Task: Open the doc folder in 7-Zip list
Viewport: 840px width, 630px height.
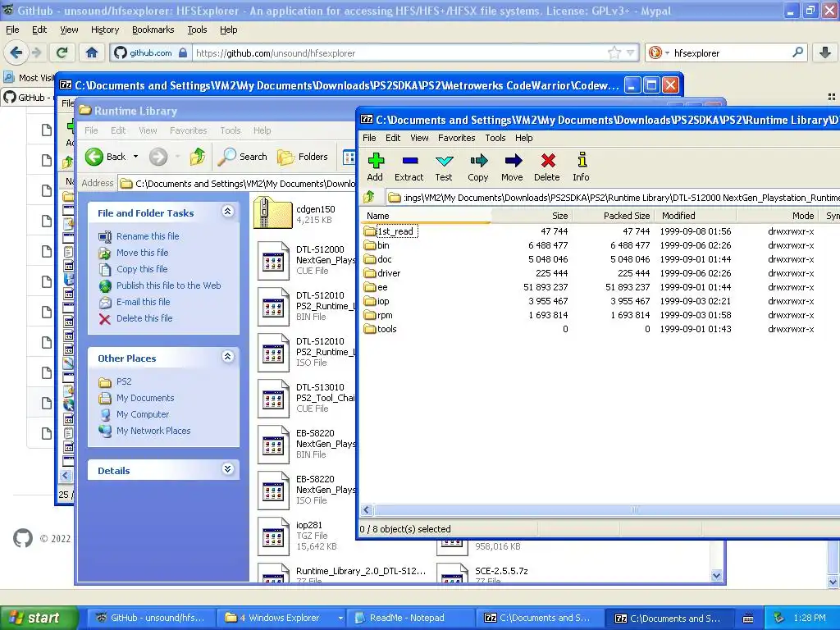Action: coord(377,259)
